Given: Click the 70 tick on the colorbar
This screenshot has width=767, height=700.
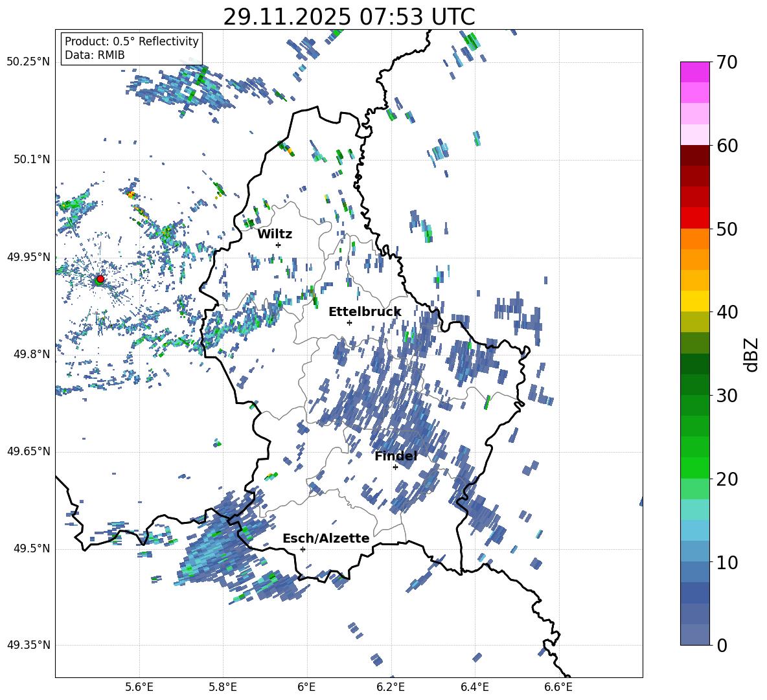Looking at the screenshot, I should click(x=728, y=63).
